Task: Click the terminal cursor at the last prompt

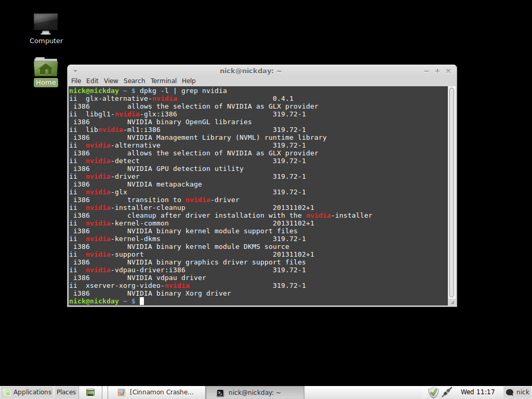Action: coord(142,301)
